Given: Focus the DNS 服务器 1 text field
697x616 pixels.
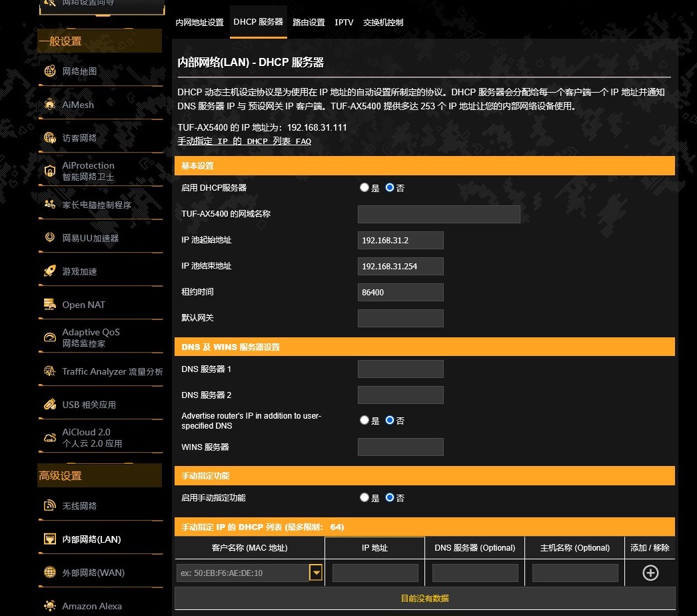Looking at the screenshot, I should (400, 369).
